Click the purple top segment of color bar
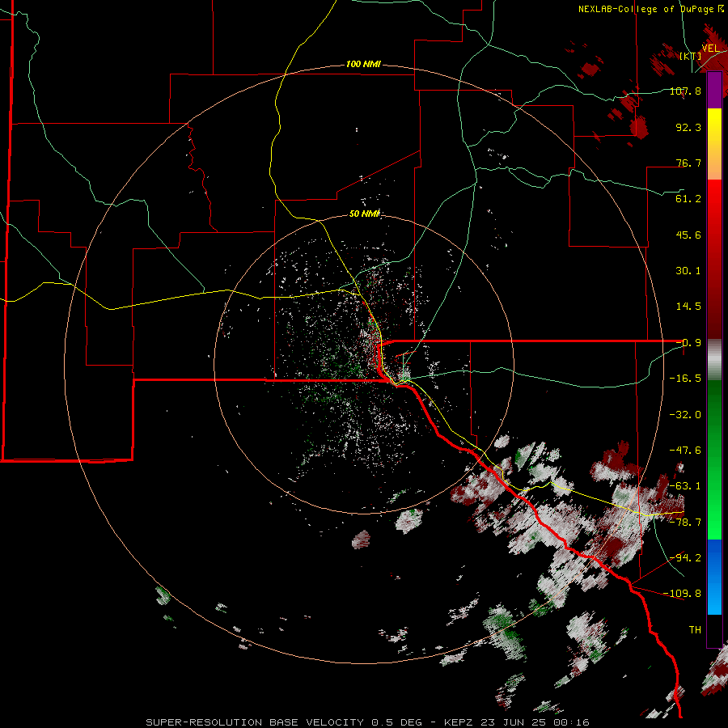Screen dimensions: 728x728 coord(714,91)
